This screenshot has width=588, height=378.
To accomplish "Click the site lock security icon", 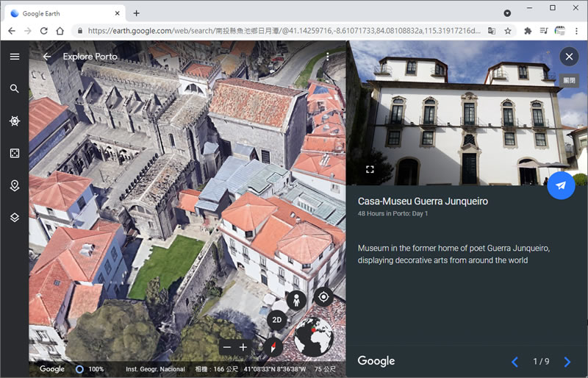I will point(79,31).
